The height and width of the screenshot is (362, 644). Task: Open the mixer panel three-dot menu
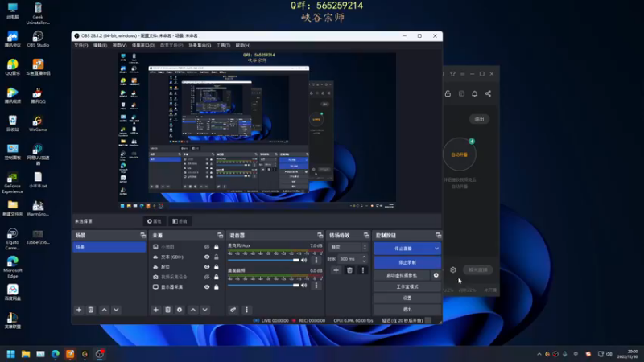click(x=246, y=310)
